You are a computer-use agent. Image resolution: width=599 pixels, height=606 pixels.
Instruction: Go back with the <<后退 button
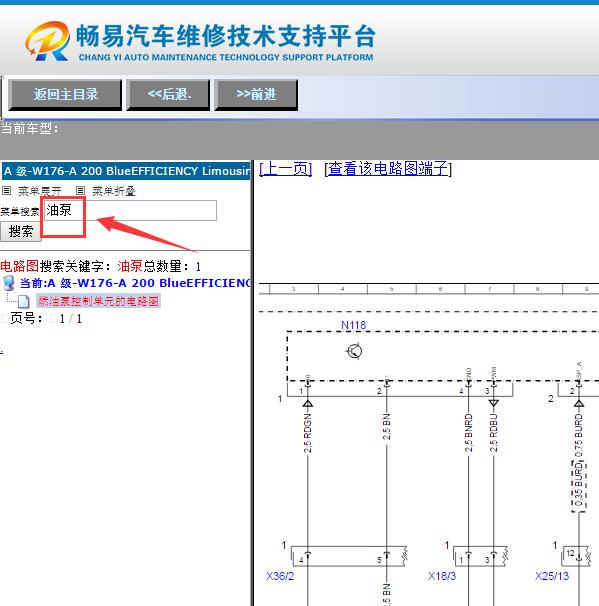[168, 95]
